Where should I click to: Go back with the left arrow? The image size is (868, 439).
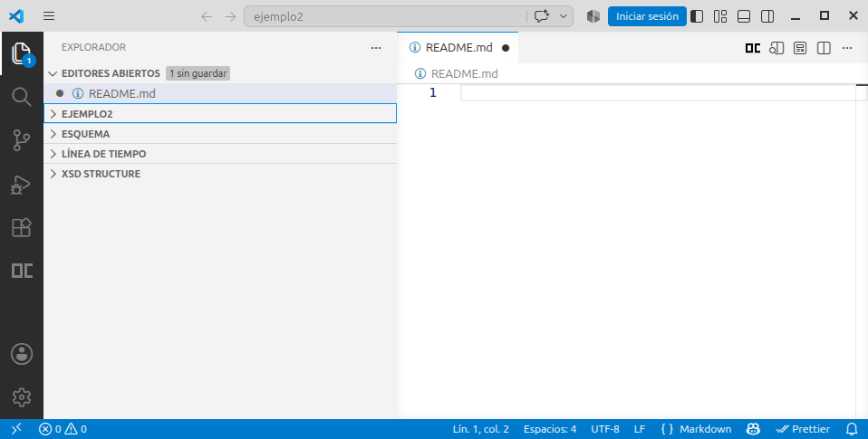pyautogui.click(x=207, y=16)
